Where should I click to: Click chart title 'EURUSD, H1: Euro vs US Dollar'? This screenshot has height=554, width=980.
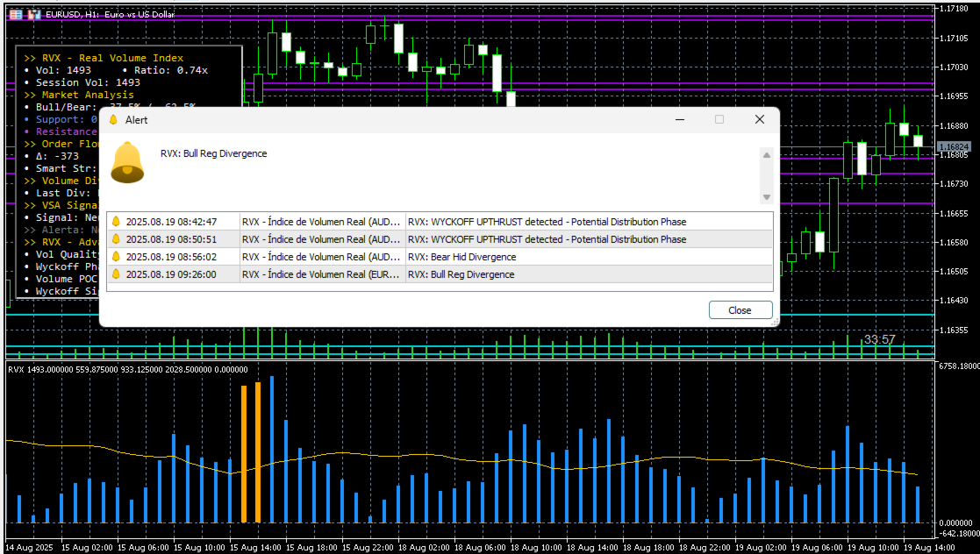110,14
